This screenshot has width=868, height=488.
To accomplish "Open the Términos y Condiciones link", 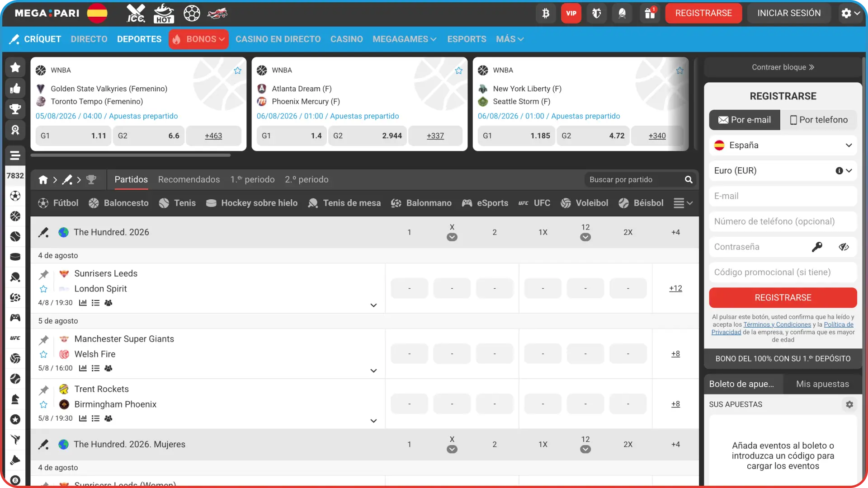I will pyautogui.click(x=777, y=324).
